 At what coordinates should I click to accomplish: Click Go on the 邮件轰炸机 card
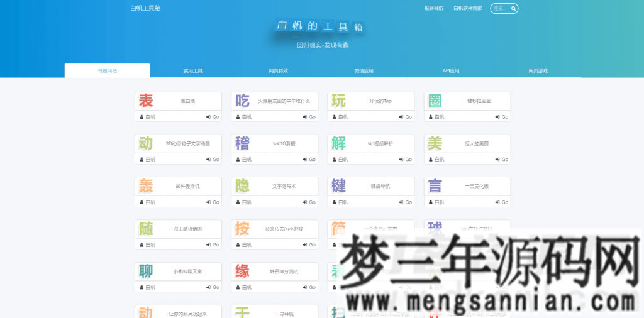(213, 202)
